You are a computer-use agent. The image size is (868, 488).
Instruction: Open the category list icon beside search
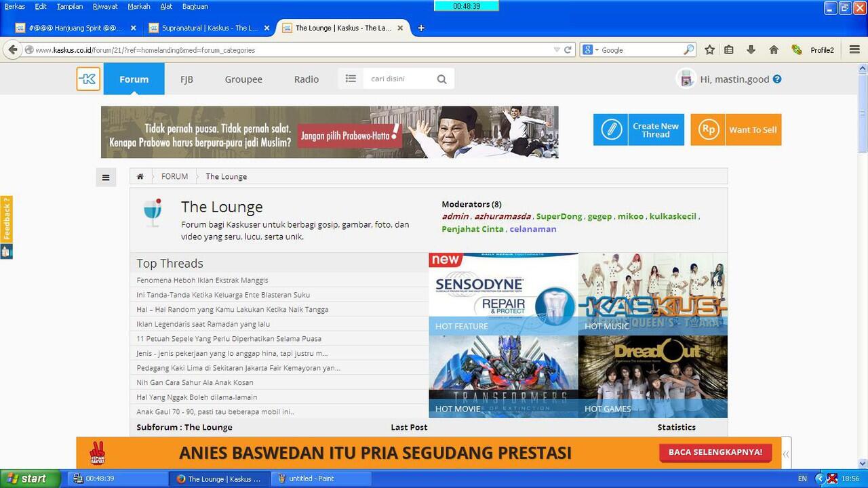[x=351, y=79]
